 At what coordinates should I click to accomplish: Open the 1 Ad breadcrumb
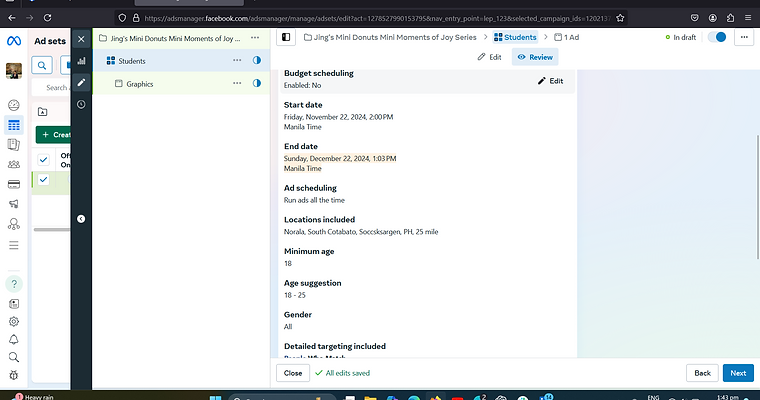(x=567, y=37)
